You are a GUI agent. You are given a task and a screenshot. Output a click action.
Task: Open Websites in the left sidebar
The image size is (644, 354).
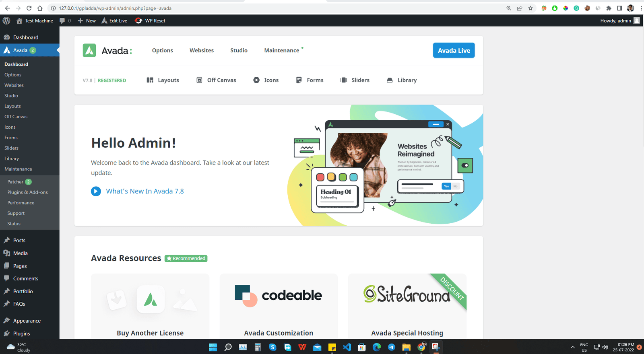point(14,85)
